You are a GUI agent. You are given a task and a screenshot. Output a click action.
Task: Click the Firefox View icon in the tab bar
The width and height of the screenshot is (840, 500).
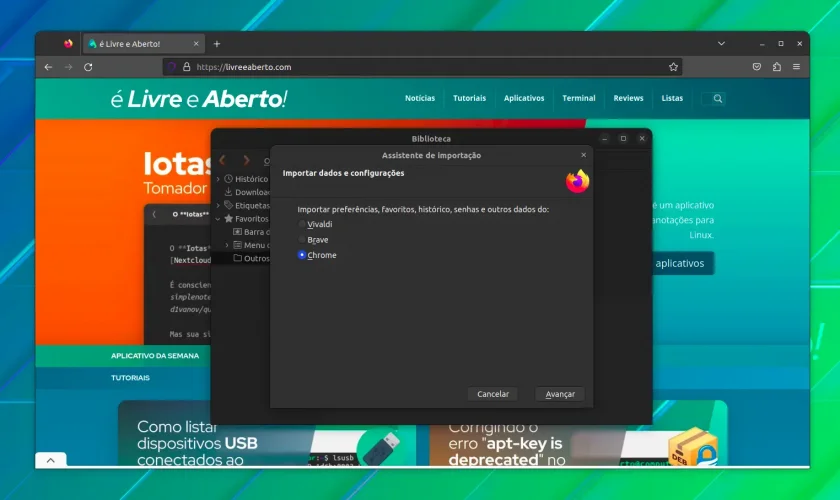coord(68,44)
